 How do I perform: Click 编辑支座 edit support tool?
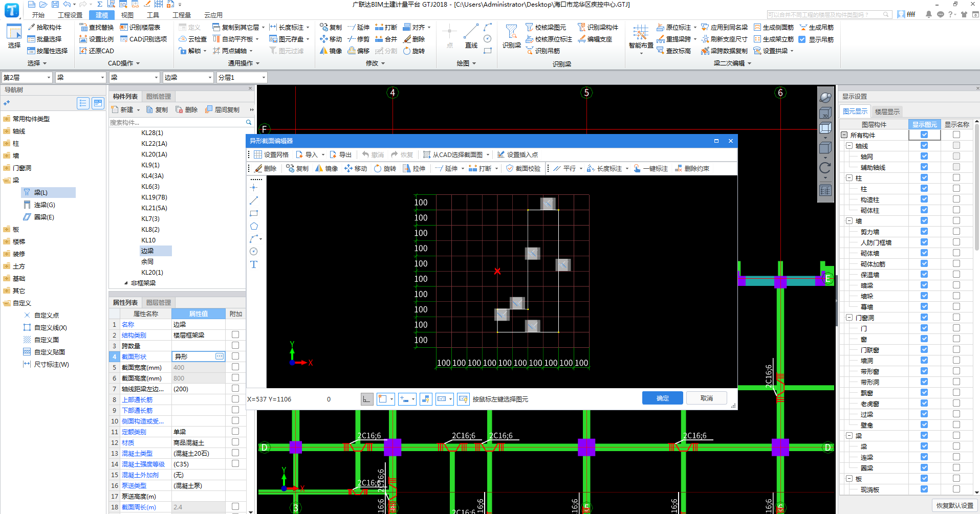[x=595, y=39]
